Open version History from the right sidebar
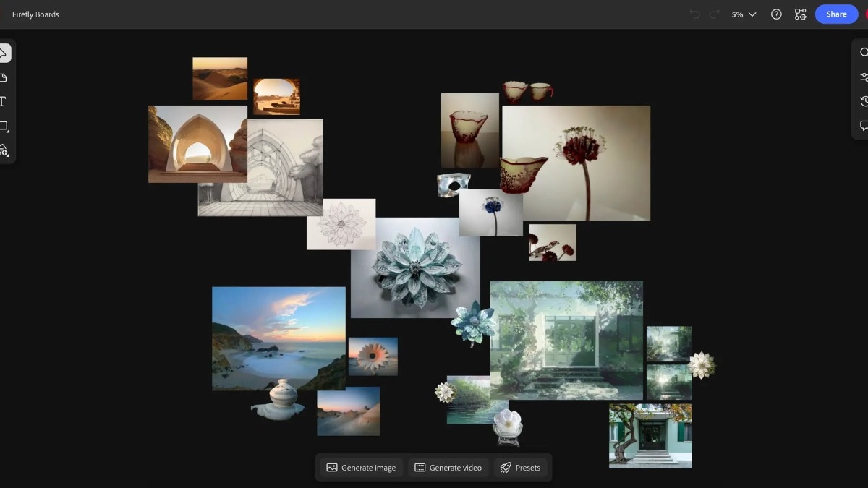 tap(863, 101)
